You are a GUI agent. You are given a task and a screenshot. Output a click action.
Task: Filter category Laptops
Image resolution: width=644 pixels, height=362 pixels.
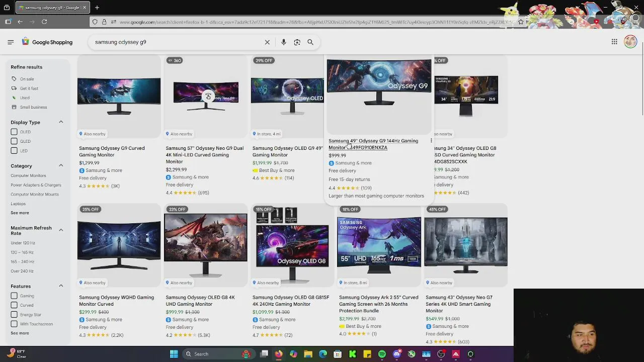[x=18, y=204]
